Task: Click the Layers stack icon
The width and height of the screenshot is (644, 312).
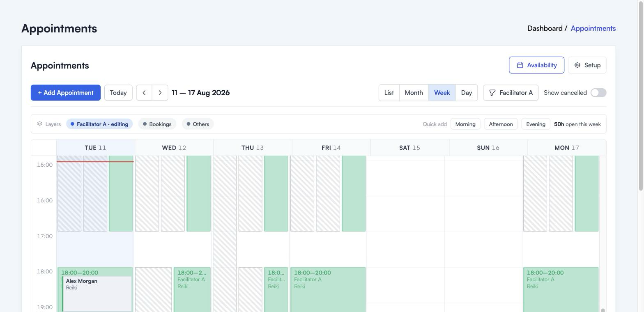Action: click(40, 124)
